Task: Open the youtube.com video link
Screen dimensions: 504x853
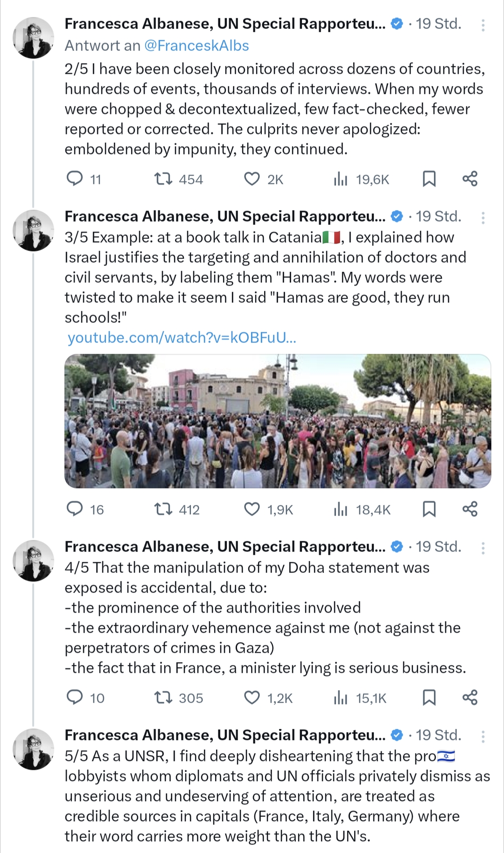Action: point(182,337)
